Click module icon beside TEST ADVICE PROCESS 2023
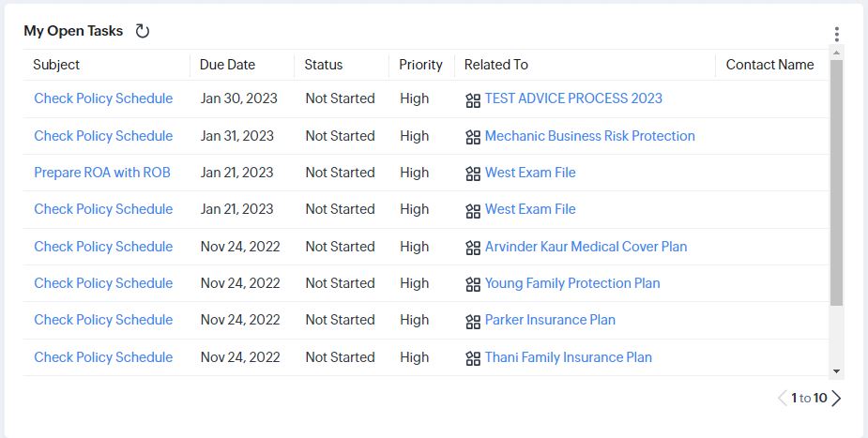 click(473, 100)
